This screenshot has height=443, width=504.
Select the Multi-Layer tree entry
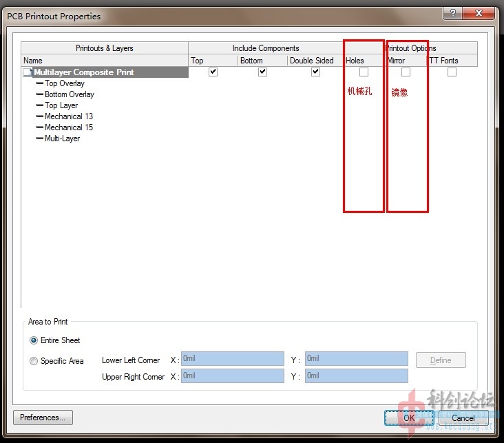coord(62,138)
